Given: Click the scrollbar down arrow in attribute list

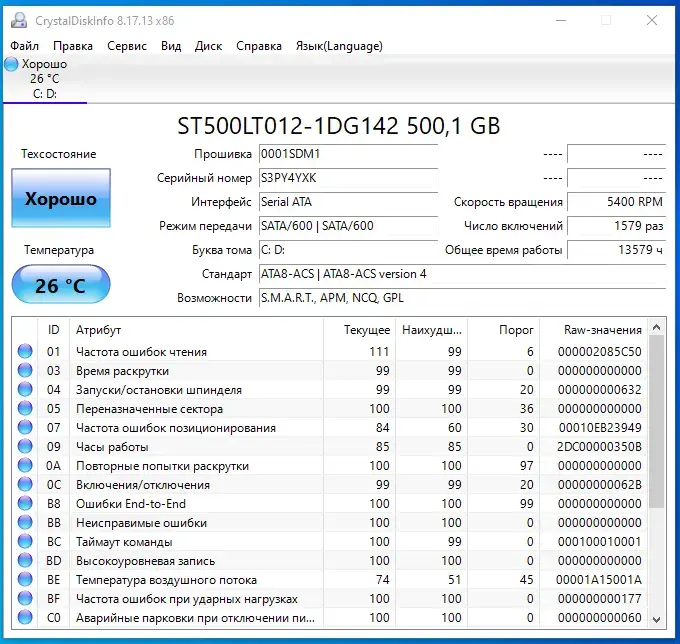Looking at the screenshot, I should tap(657, 620).
